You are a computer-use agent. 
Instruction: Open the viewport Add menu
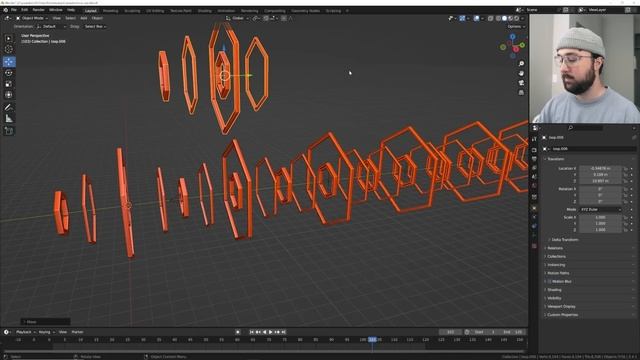(x=84, y=18)
